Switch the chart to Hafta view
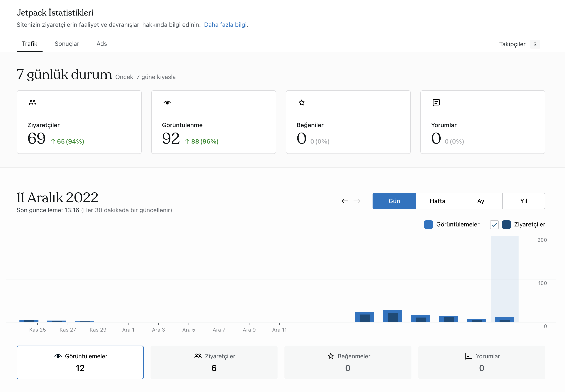Image resolution: width=565 pixels, height=392 pixels. coord(437,201)
